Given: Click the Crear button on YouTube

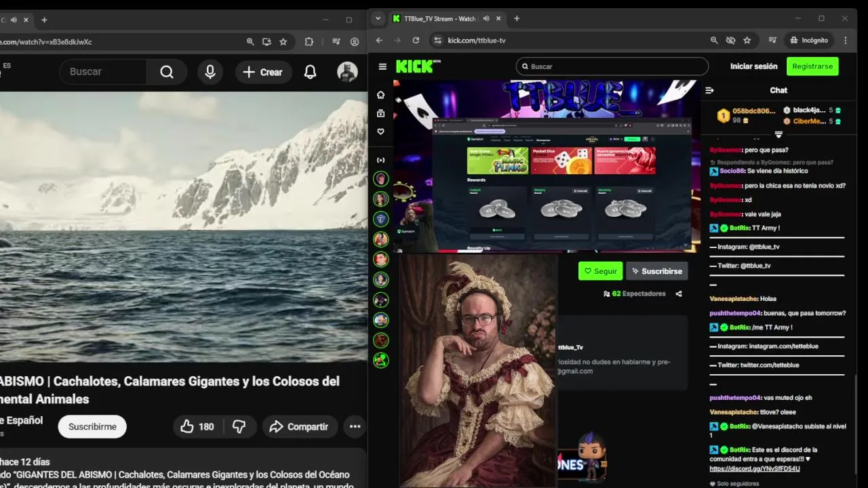Looking at the screenshot, I should pos(263,72).
